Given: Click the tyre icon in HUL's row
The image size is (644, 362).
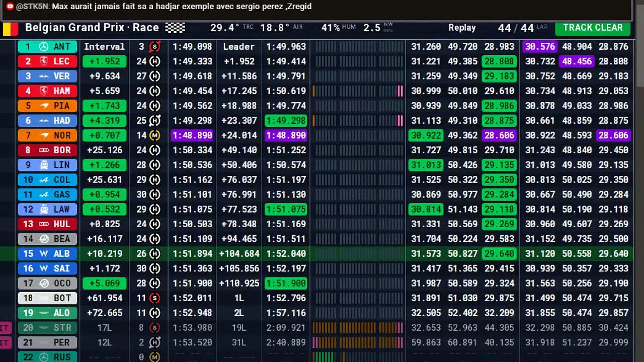Looking at the screenshot, I should coord(155,224).
